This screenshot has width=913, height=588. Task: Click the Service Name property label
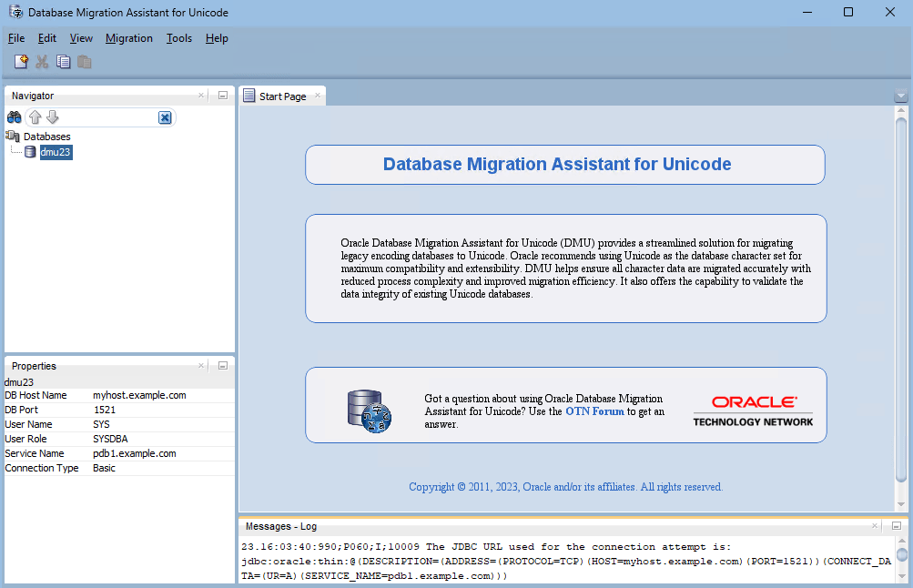click(x=35, y=453)
